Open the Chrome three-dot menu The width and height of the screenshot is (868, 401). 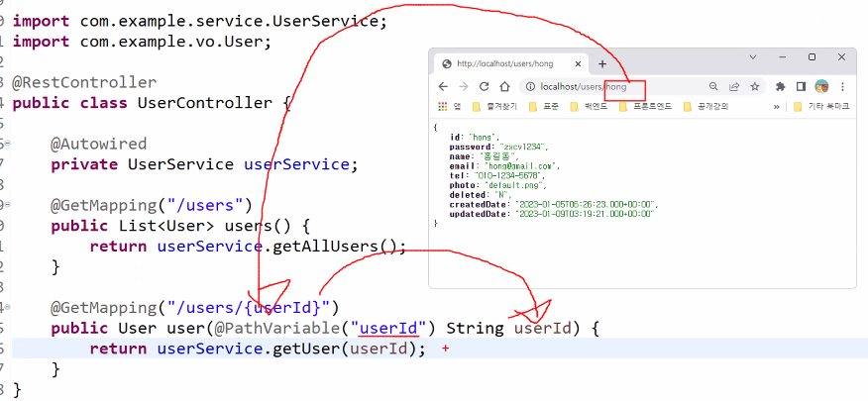pos(842,87)
